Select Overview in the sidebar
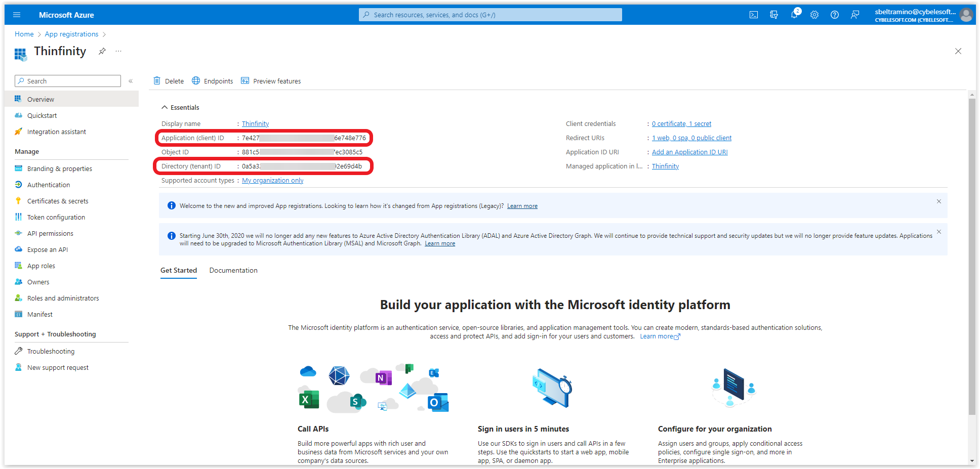 (x=71, y=99)
